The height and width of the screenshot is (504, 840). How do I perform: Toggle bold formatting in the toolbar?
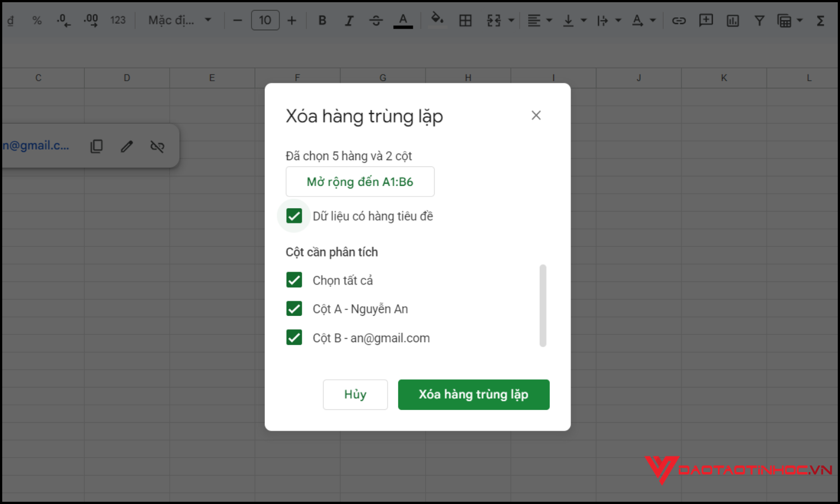[x=322, y=20]
